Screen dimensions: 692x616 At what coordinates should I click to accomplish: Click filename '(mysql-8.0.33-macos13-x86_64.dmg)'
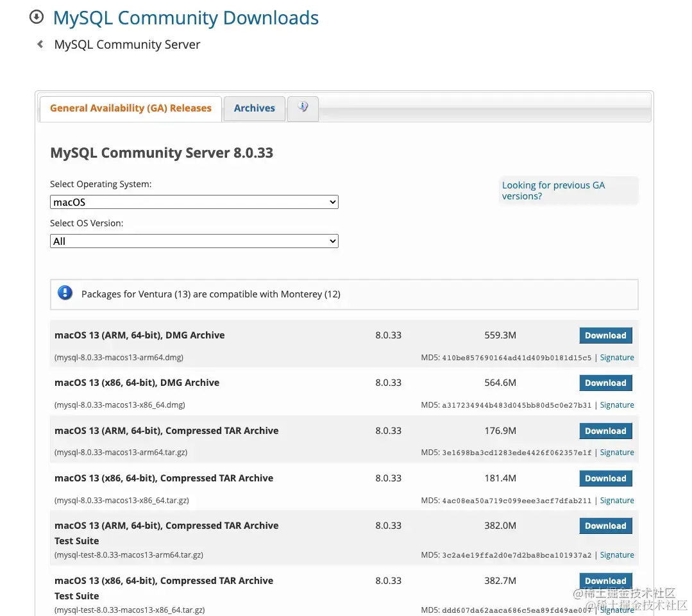click(x=119, y=404)
